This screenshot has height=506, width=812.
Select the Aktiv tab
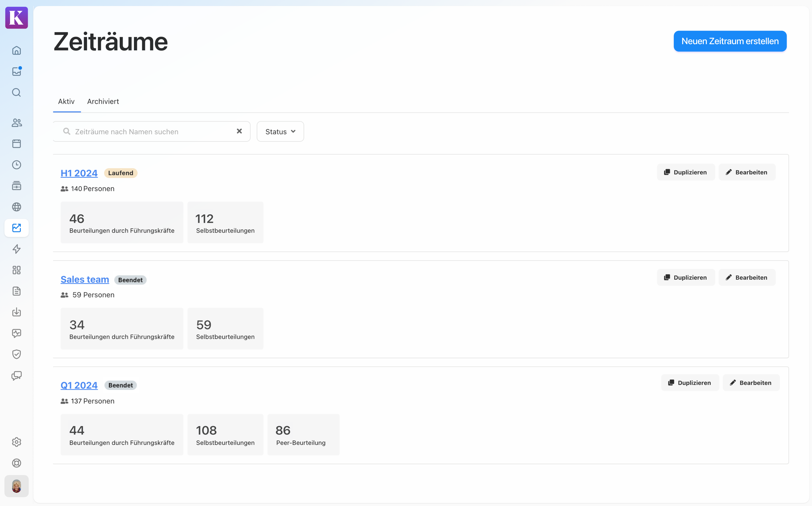(x=66, y=102)
